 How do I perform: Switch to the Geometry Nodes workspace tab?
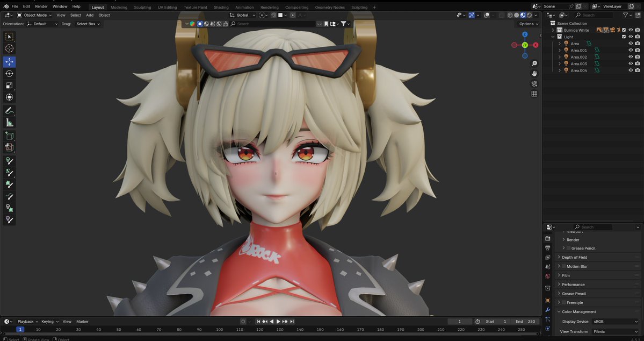click(330, 8)
